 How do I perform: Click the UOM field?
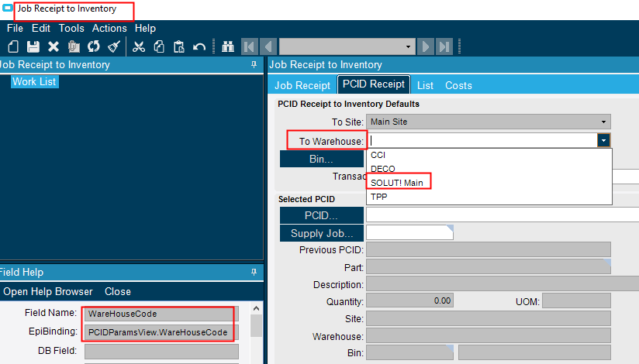[576, 301]
